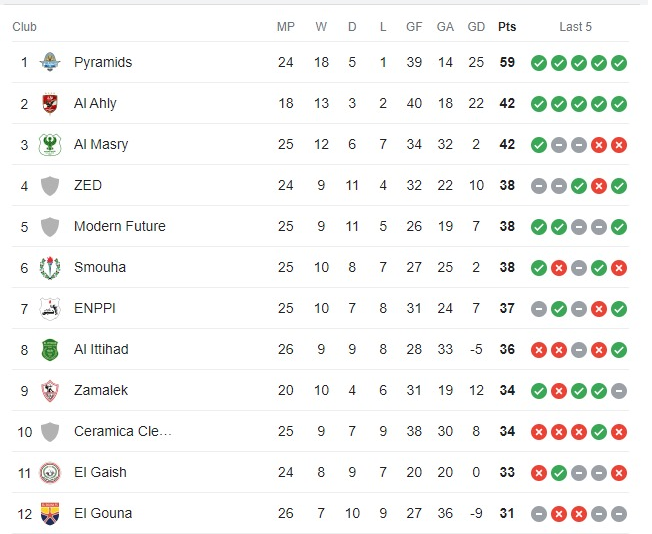Click the ENPPI club crest icon
652x534 pixels.
tap(50, 309)
